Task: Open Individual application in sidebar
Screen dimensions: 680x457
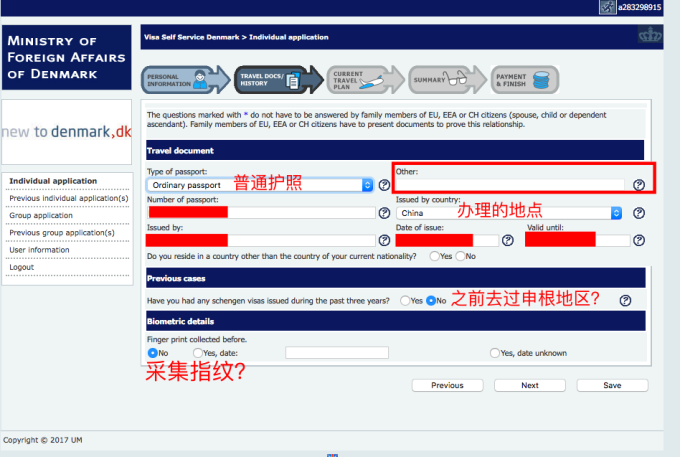Action: click(x=53, y=181)
